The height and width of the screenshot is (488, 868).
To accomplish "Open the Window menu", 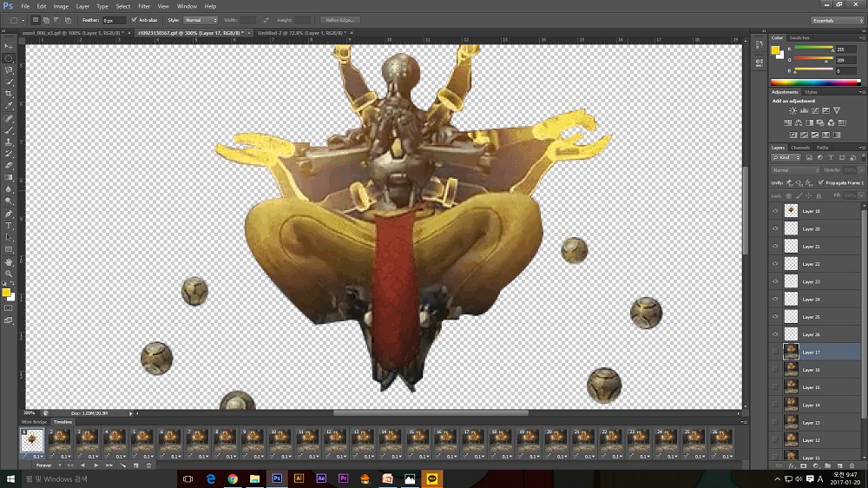I will tap(187, 6).
